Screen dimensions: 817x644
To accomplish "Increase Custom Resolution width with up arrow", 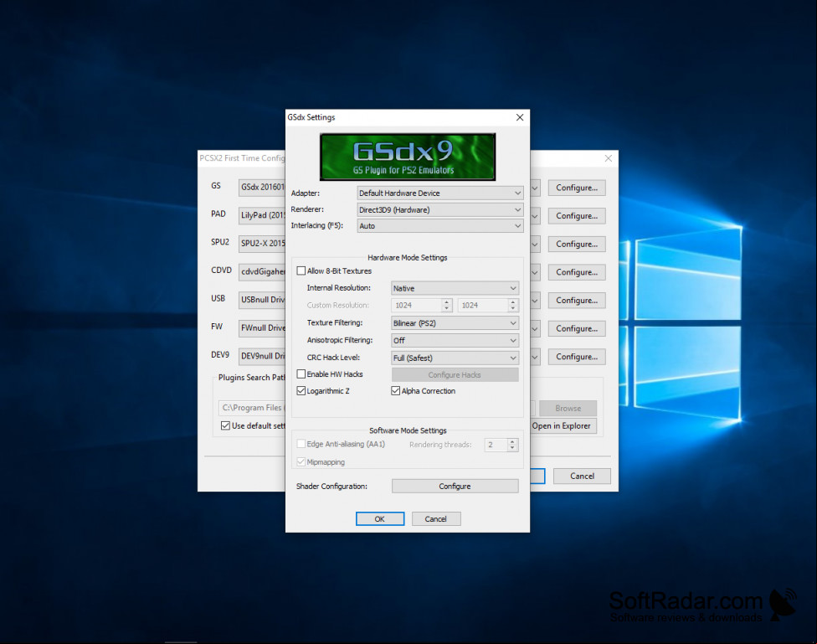I will coord(446,302).
